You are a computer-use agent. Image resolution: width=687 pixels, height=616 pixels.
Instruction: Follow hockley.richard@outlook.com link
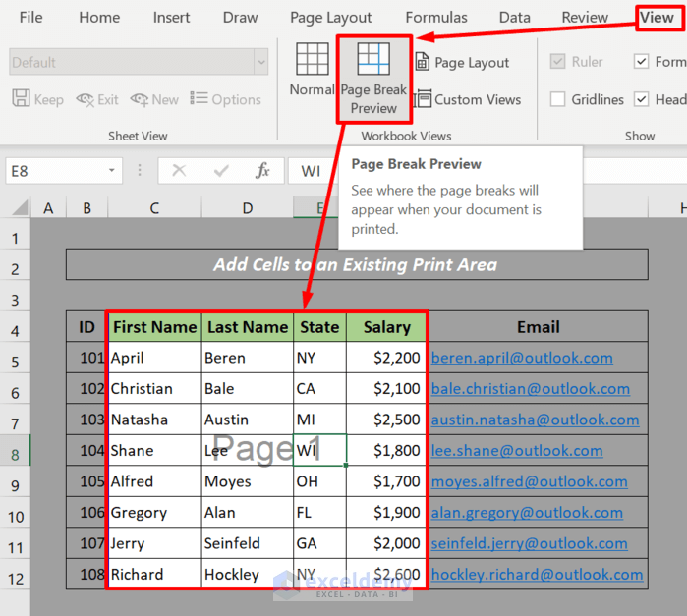click(537, 575)
